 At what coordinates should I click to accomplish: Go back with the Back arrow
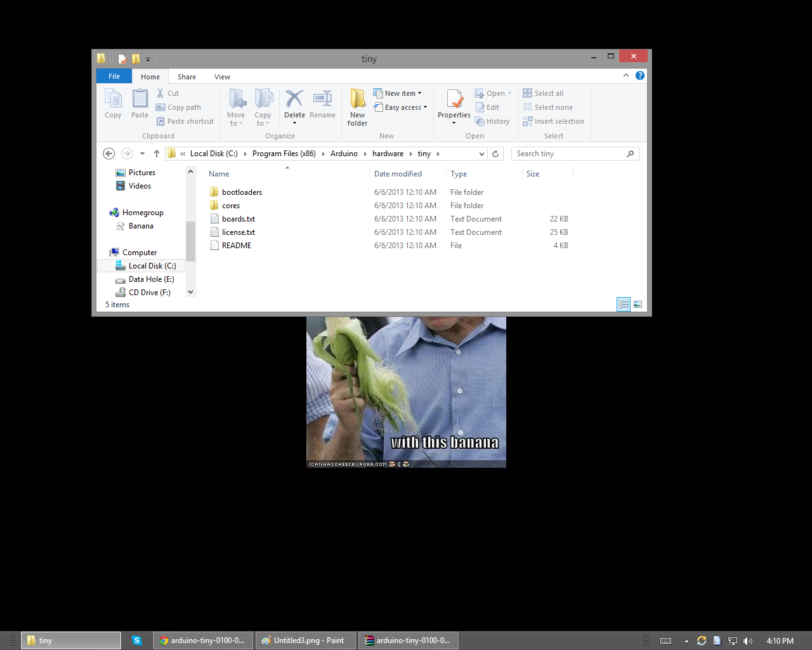click(x=109, y=154)
